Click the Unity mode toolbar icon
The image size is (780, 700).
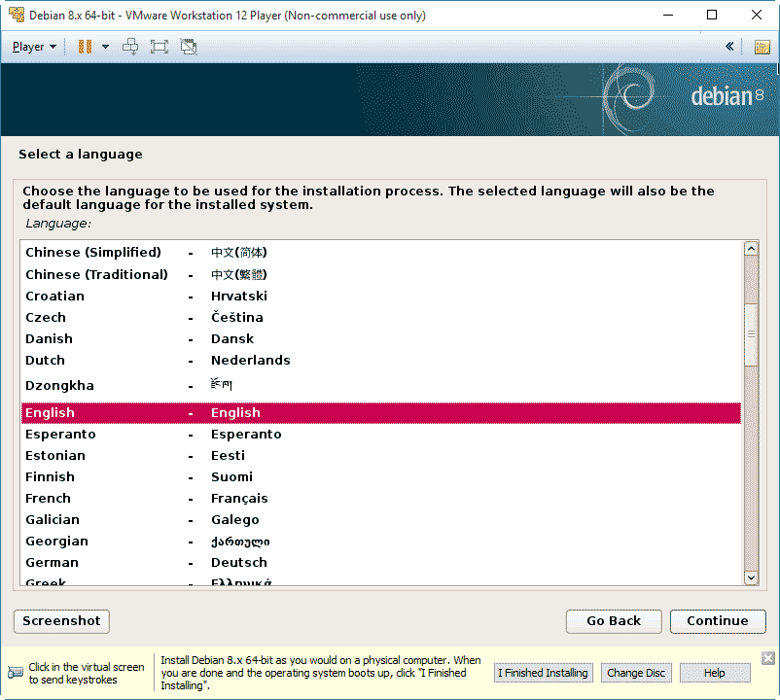(189, 47)
